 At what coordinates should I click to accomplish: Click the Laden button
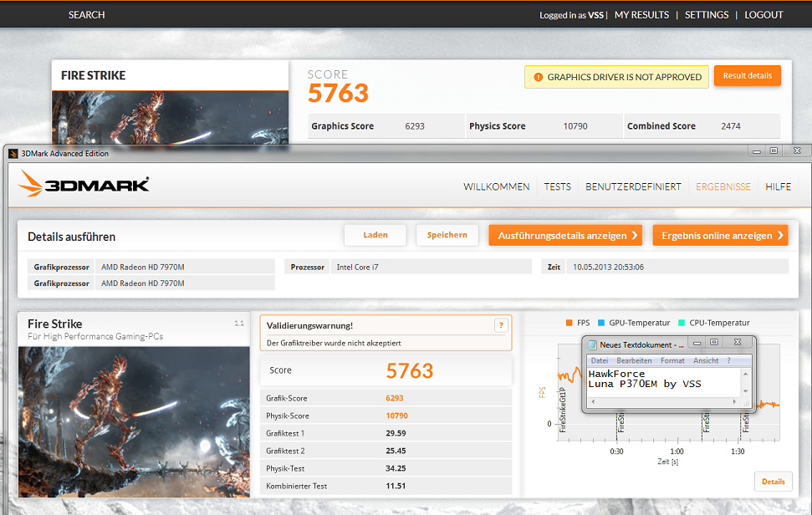click(x=375, y=235)
